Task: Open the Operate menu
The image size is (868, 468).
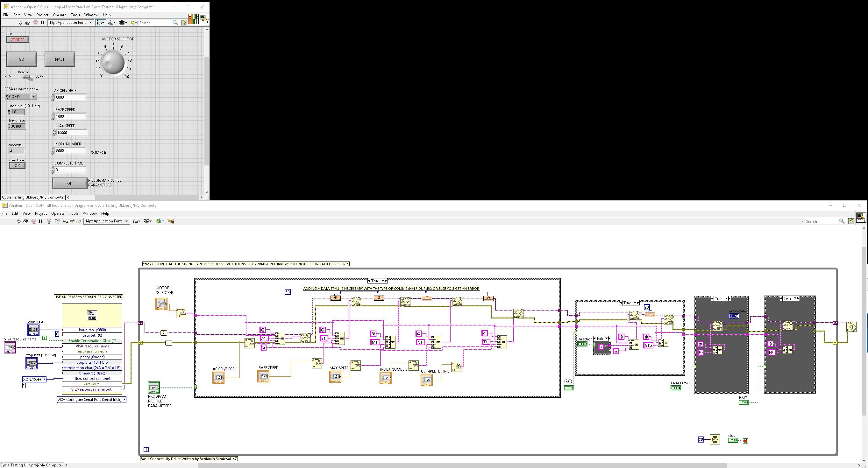Action: click(x=58, y=213)
